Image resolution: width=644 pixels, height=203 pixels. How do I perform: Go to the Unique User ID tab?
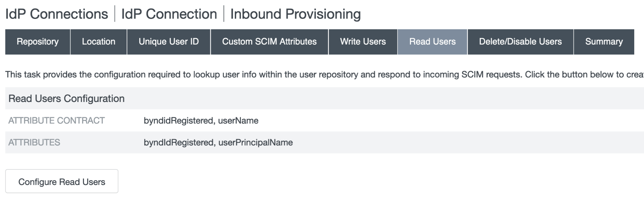point(169,42)
